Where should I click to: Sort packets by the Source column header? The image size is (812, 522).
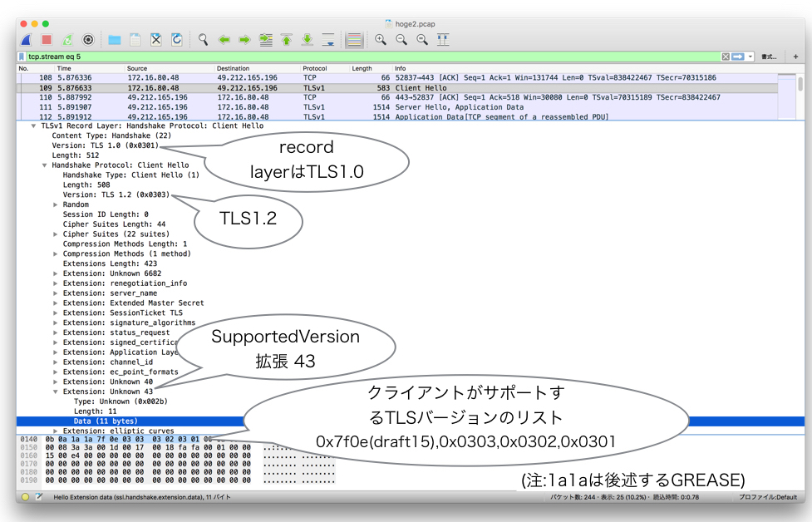coord(137,68)
